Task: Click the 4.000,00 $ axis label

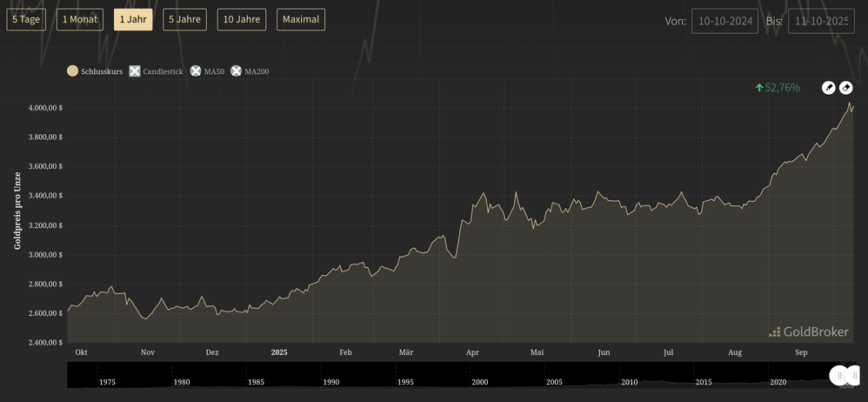Action: (45, 108)
